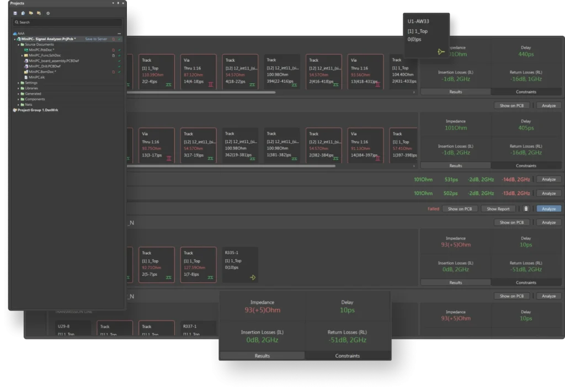The width and height of the screenshot is (565, 392).
Task: Click the Save icon in Projects toolbar
Action: [x=15, y=13]
